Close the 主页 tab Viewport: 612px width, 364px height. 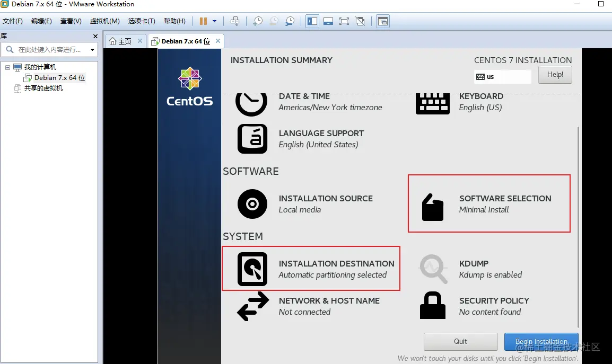pyautogui.click(x=139, y=41)
